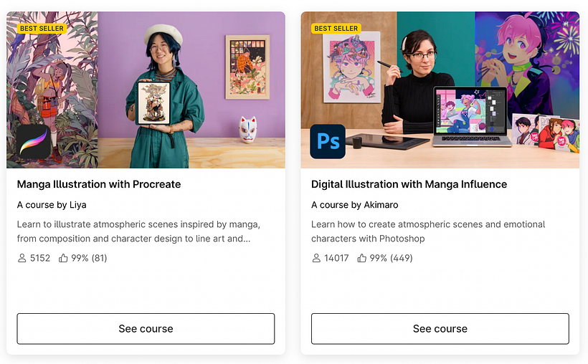Open the Manga Illustration with Procreate title
Screen dimensions: 588x364
coord(99,184)
